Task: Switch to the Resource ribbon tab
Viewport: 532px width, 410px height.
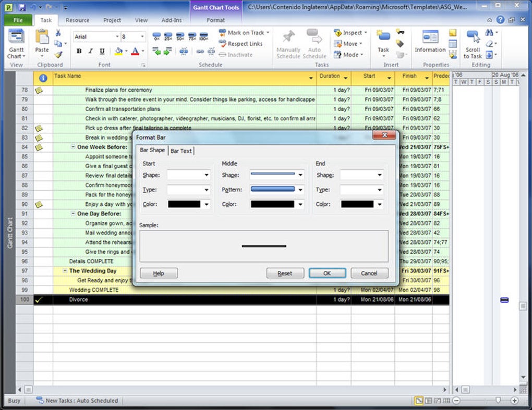Action: click(77, 20)
